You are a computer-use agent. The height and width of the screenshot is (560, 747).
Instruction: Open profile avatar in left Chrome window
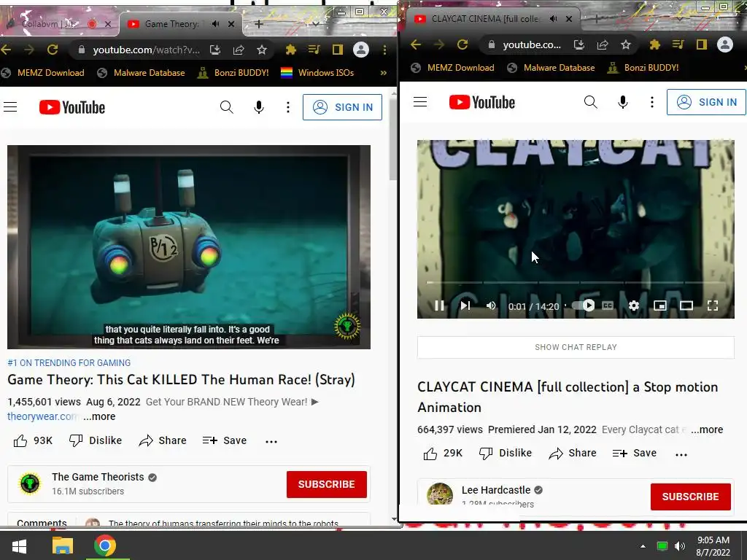361,50
